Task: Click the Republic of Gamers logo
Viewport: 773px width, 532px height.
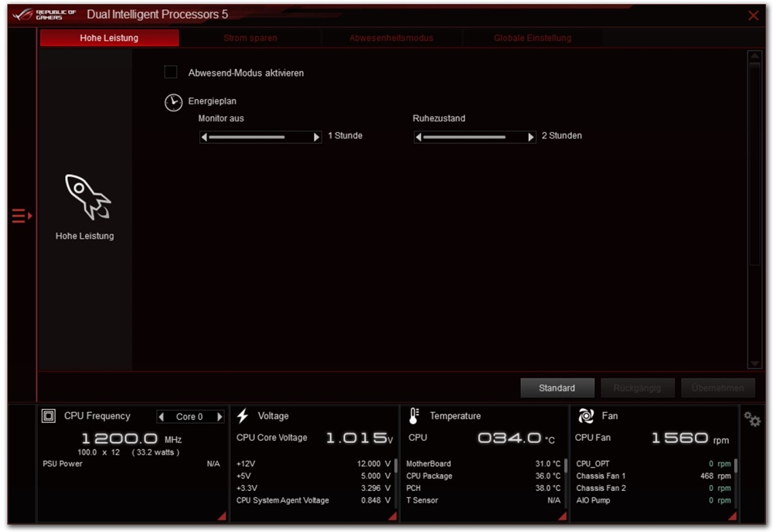Action: pos(44,14)
